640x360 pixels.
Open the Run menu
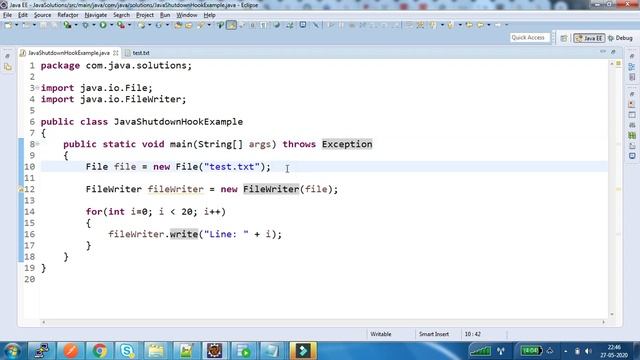165,15
